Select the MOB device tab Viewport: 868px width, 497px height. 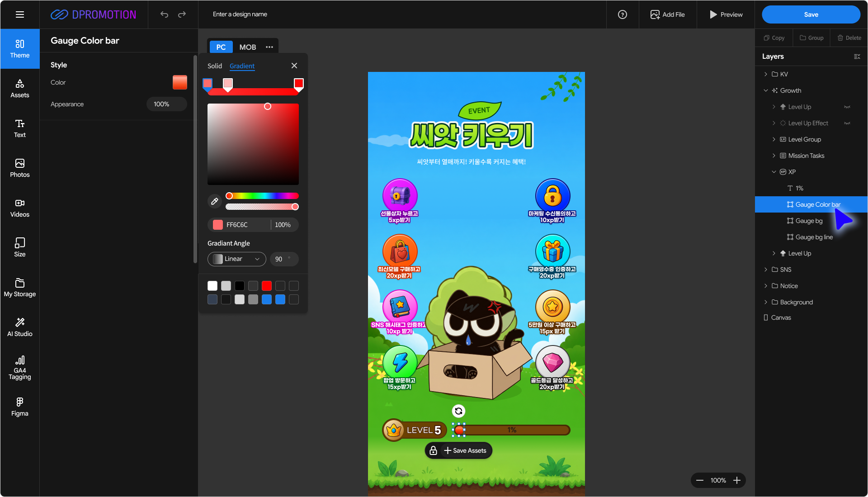point(247,47)
